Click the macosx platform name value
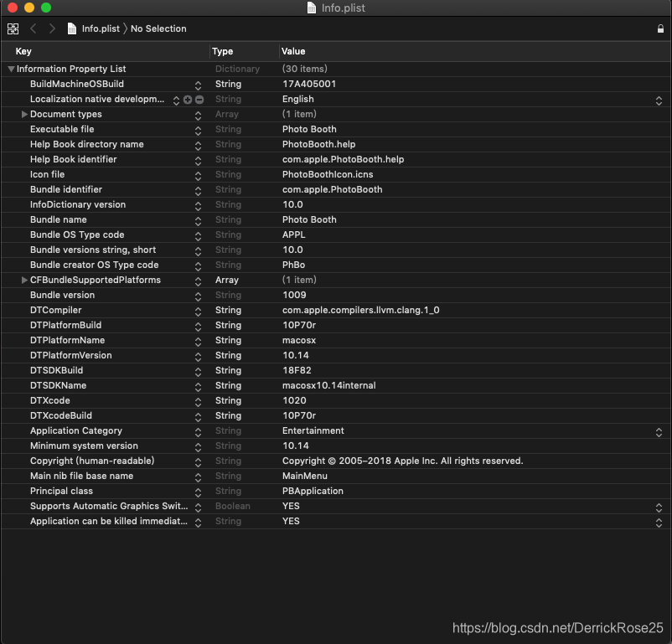The image size is (672, 644). tap(299, 340)
